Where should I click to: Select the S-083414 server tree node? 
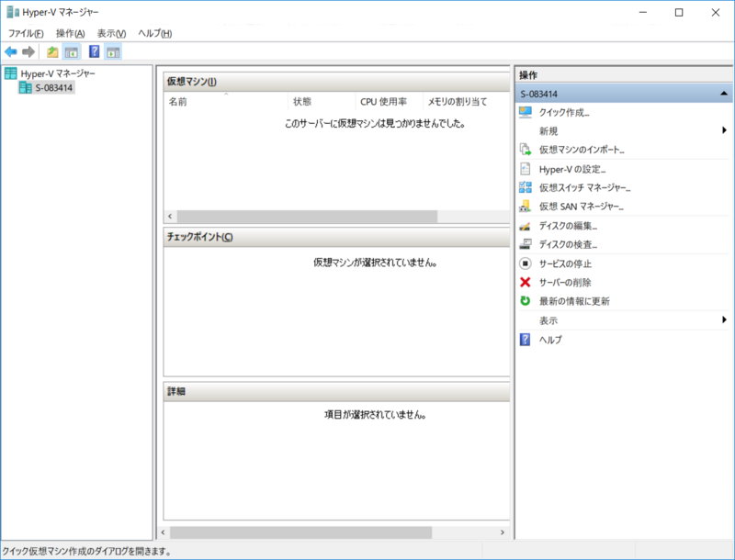tap(54, 87)
